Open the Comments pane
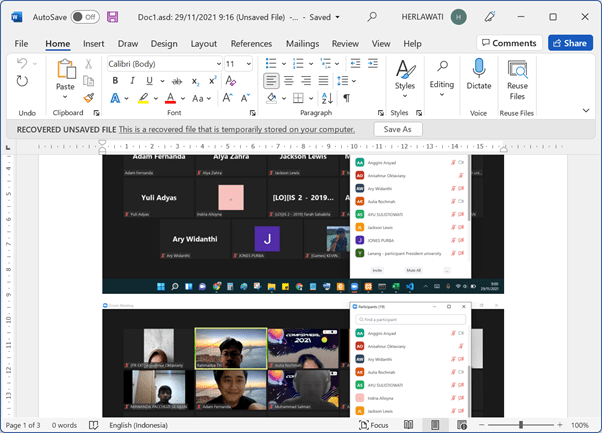The width and height of the screenshot is (602, 433). [508, 43]
